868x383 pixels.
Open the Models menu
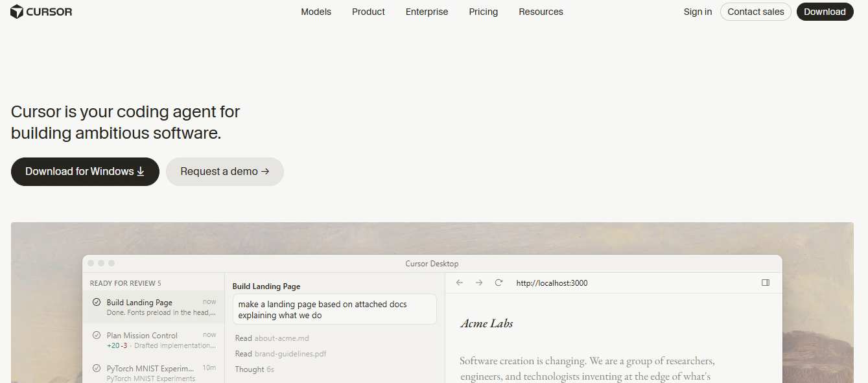click(316, 12)
